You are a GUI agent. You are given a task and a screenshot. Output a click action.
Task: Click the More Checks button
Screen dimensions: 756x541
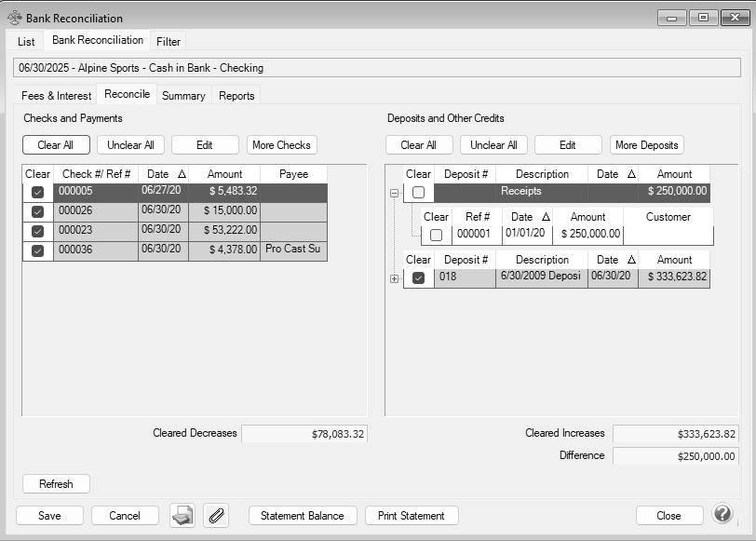(x=282, y=145)
